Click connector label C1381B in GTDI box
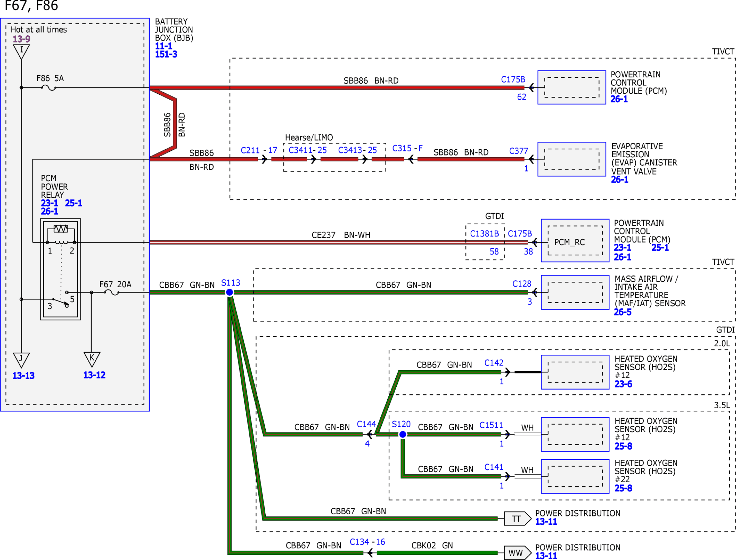Viewport: 736px width, 560px height. pos(484,234)
